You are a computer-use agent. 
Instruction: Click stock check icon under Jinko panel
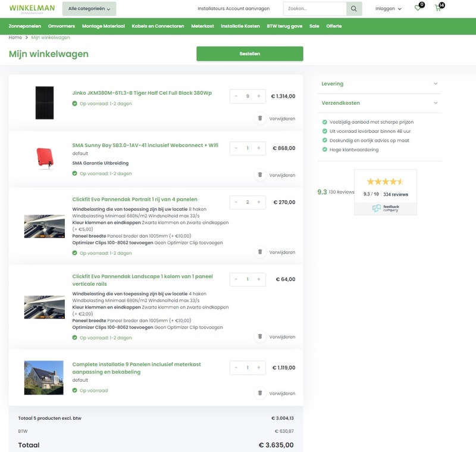[75, 104]
